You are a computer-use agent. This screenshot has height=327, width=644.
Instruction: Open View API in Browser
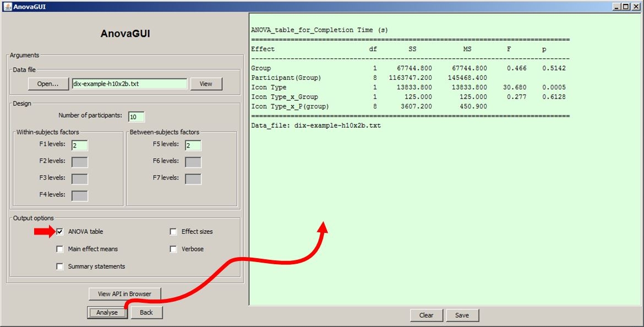click(x=124, y=294)
